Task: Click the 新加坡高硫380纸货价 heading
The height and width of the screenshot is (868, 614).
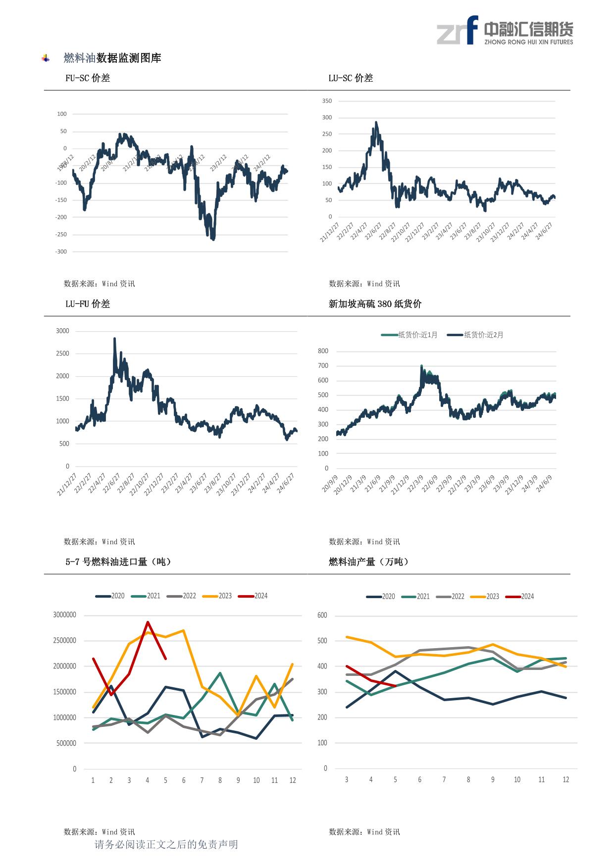Action: [375, 304]
